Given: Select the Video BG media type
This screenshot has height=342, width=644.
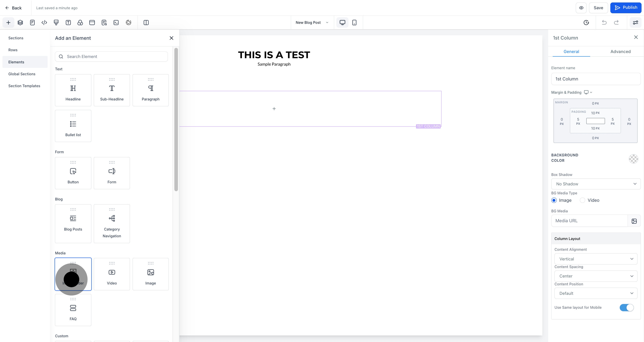Looking at the screenshot, I should click(x=583, y=200).
